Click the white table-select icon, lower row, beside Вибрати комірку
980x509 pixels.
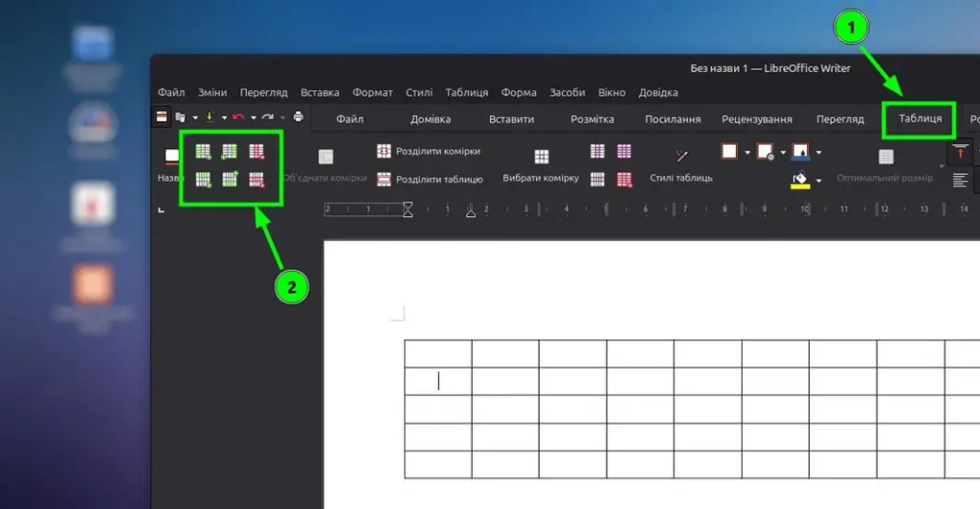click(x=597, y=179)
